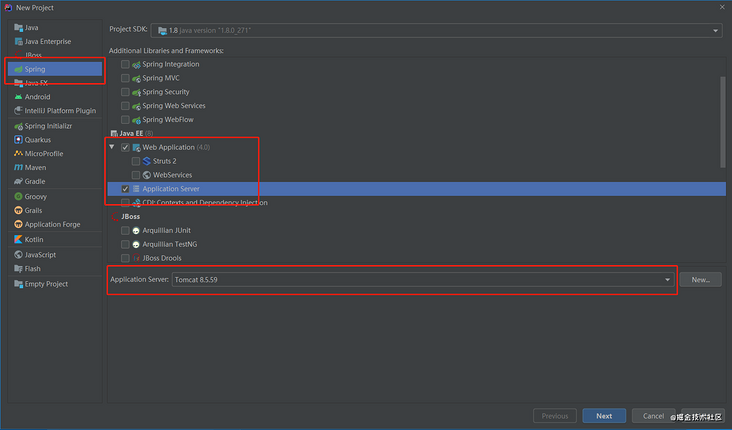Click the Spring Initializr icon
This screenshot has height=430, width=732.
[18, 126]
